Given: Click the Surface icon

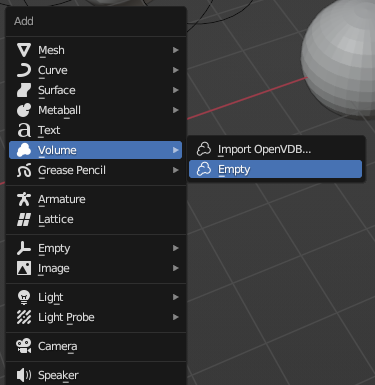Looking at the screenshot, I should coord(24,90).
